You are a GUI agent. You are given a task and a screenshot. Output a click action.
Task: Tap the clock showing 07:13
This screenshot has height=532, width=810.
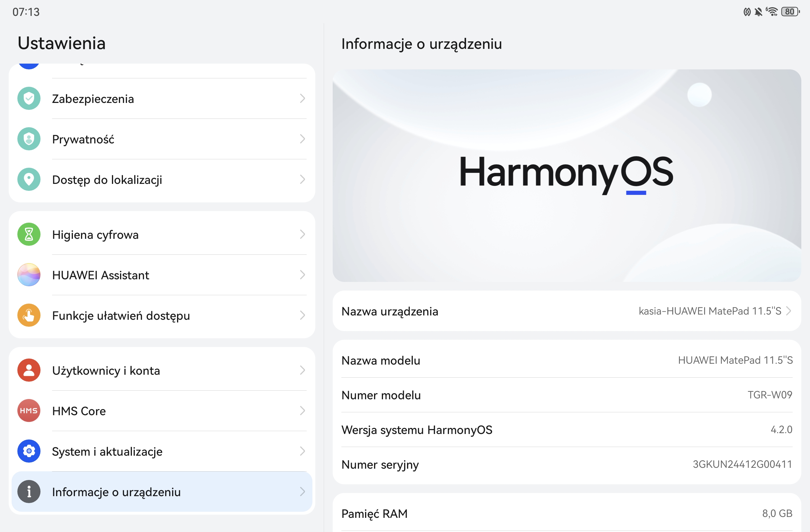point(26,12)
